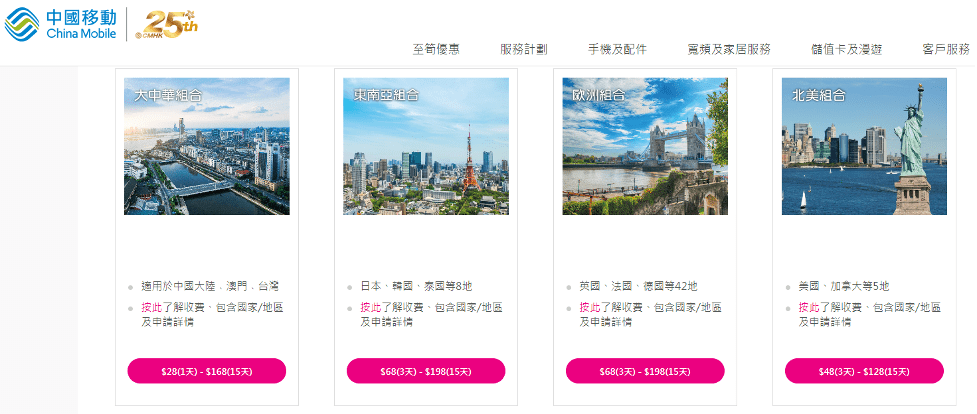The height and width of the screenshot is (414, 977).
Task: Choose the $28(1天) - $168(15天) button
Action: [207, 371]
